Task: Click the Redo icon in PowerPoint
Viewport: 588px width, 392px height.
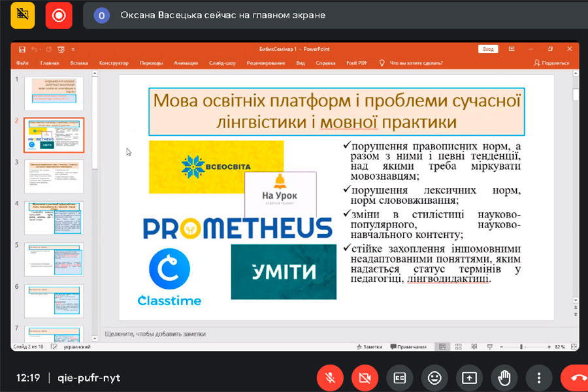Action: click(49, 50)
